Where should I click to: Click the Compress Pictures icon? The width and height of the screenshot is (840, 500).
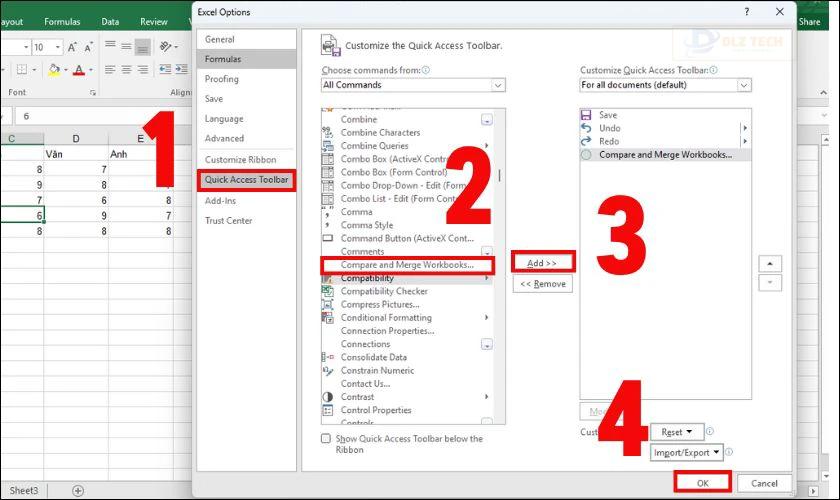(x=327, y=304)
